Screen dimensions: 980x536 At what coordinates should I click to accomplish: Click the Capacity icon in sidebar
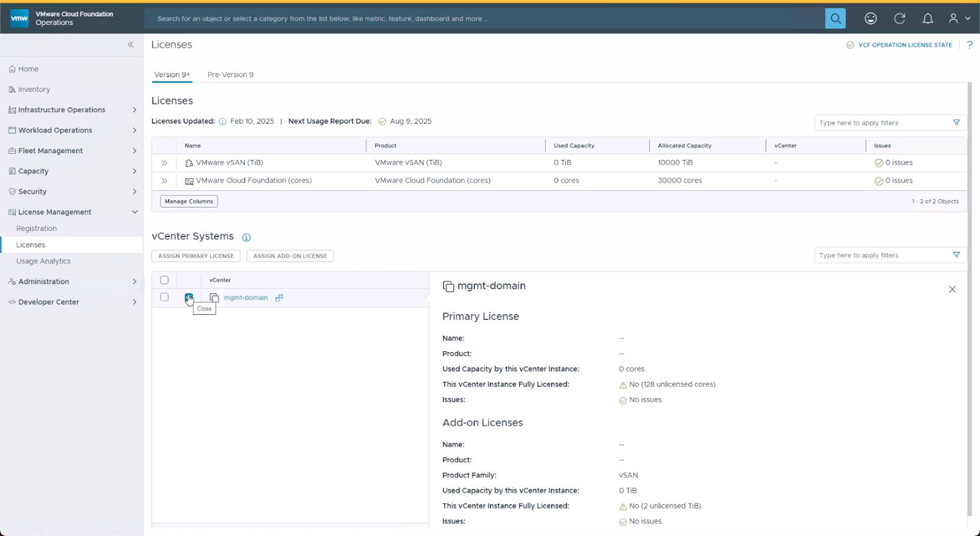12,171
